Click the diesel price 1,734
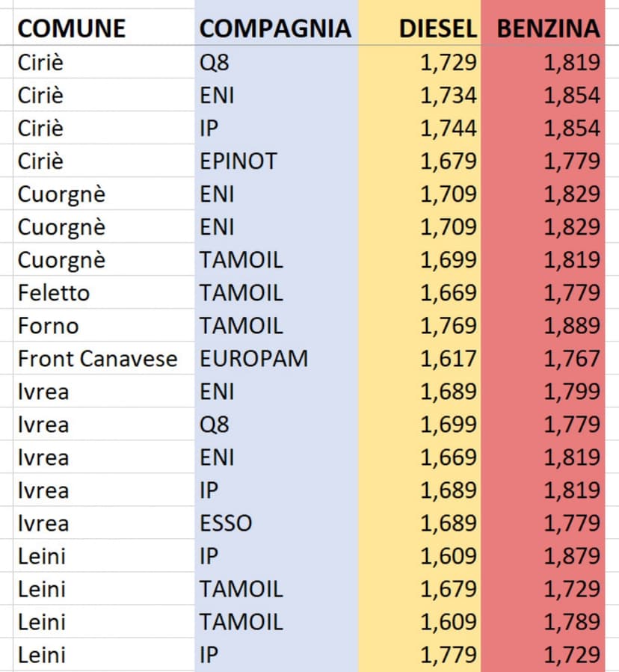Image resolution: width=619 pixels, height=672 pixels. (449, 95)
